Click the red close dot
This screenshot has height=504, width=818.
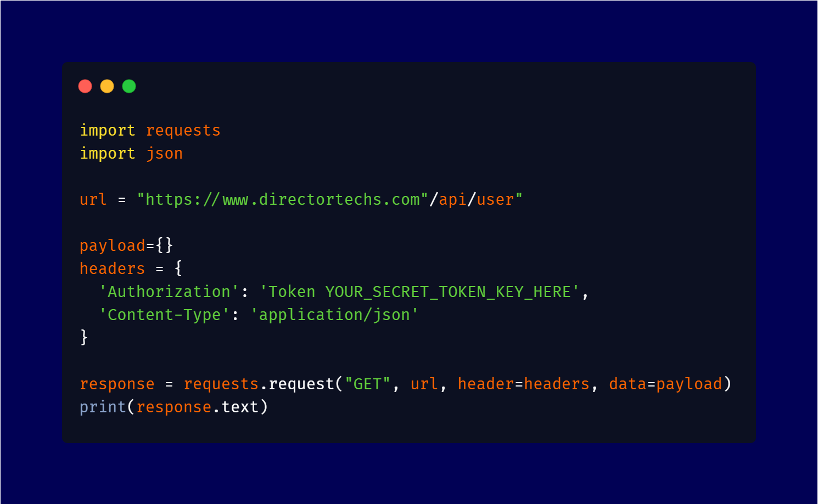pos(85,86)
